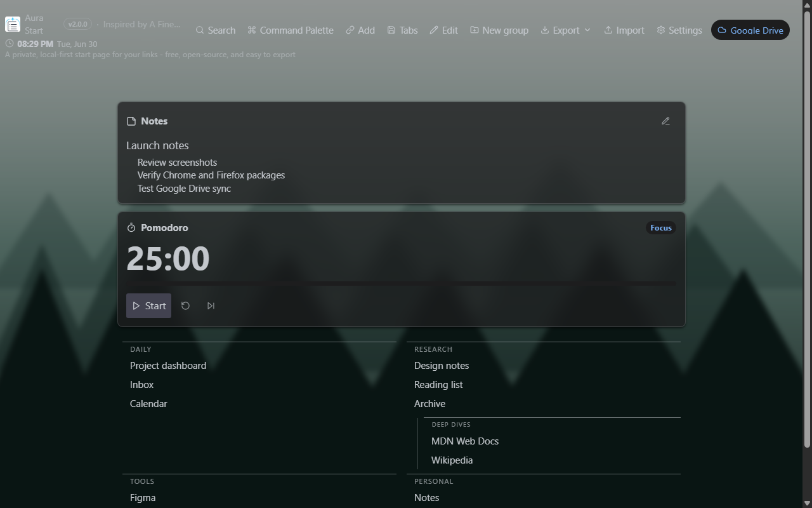812x508 pixels.
Task: Click Add link button in toolbar
Action: pos(360,30)
